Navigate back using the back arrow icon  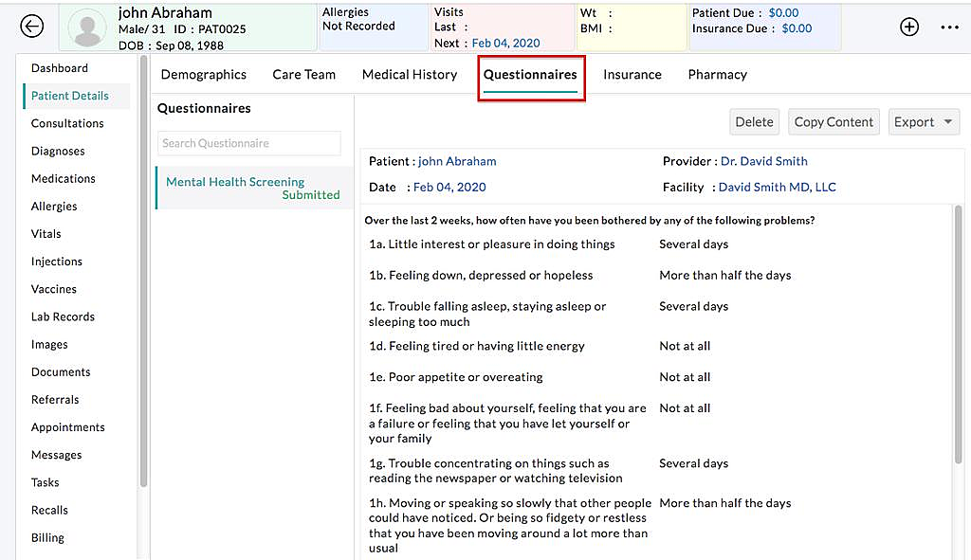click(x=32, y=27)
